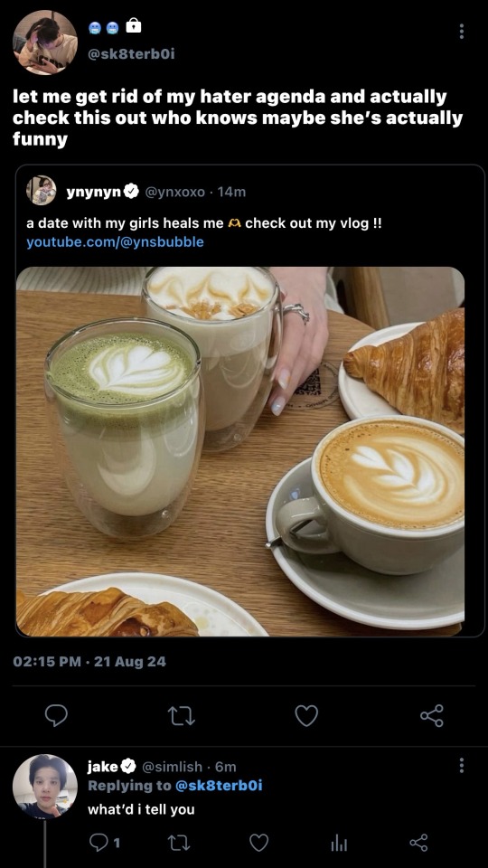Tap the share icon under main tweet
The height and width of the screenshot is (868, 488).
pos(432,715)
